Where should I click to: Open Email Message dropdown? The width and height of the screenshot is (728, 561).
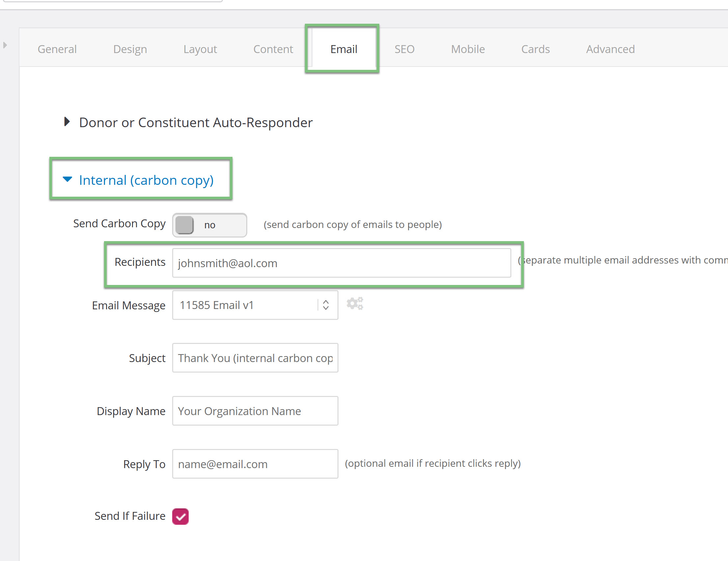[255, 305]
